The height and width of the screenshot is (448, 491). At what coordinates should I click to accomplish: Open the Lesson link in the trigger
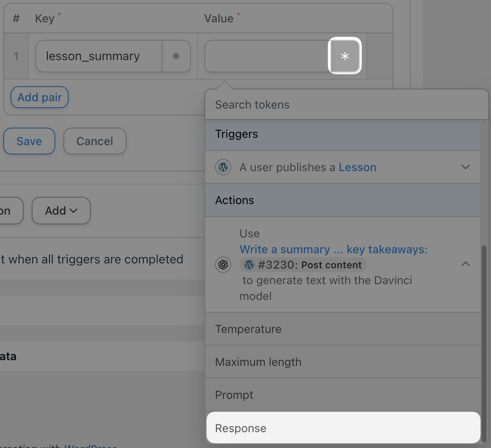point(357,167)
